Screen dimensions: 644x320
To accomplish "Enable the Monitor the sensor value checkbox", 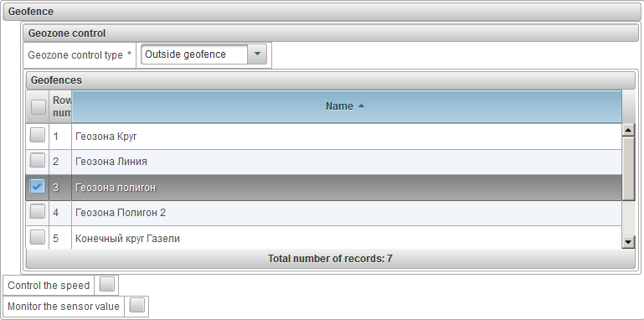I will tap(137, 306).
